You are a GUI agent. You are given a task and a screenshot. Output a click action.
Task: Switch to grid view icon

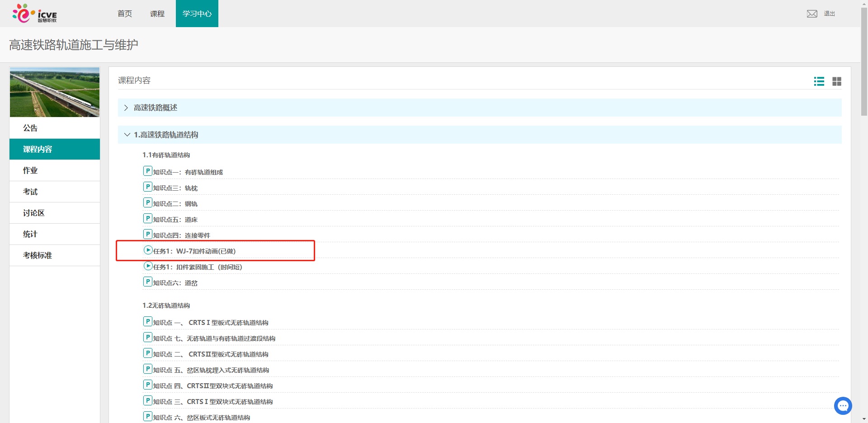(837, 81)
